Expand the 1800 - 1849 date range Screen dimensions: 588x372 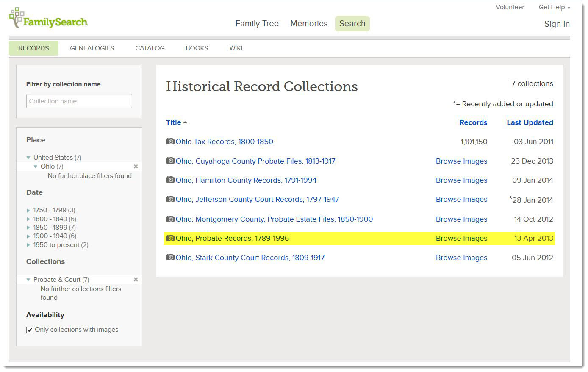click(28, 219)
